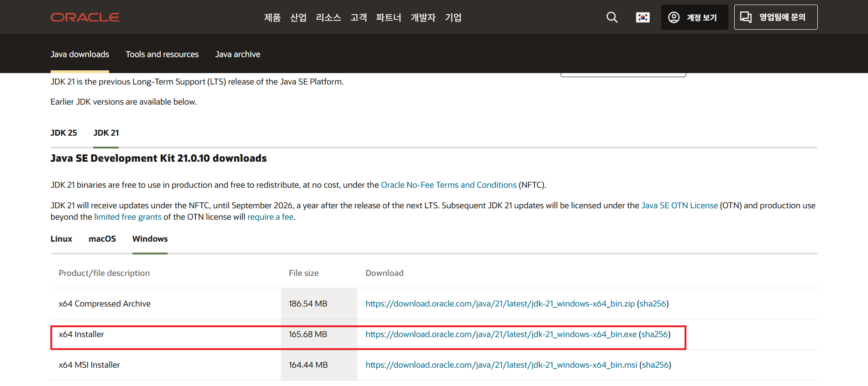Open the 산업 menu

pyautogui.click(x=298, y=17)
